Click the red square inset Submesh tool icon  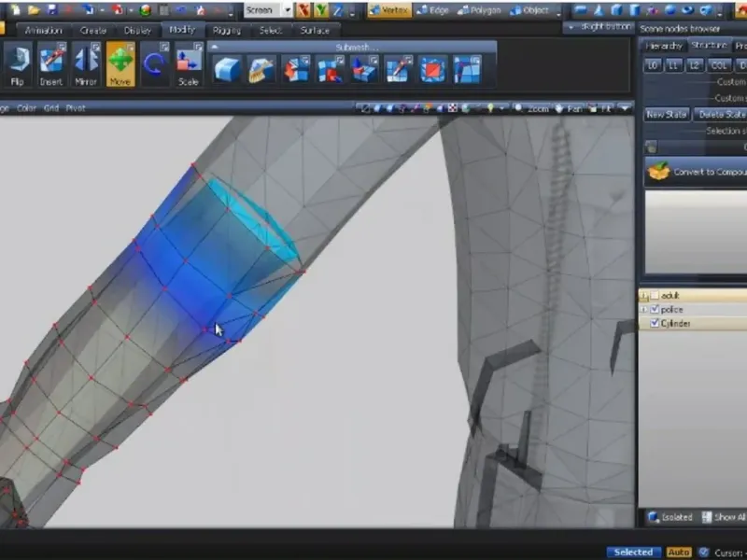(432, 69)
